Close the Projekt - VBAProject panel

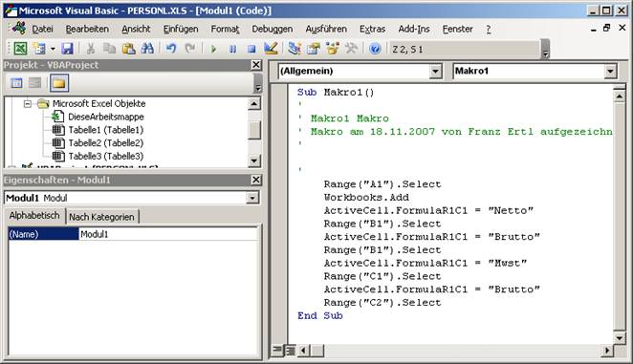[256, 65]
